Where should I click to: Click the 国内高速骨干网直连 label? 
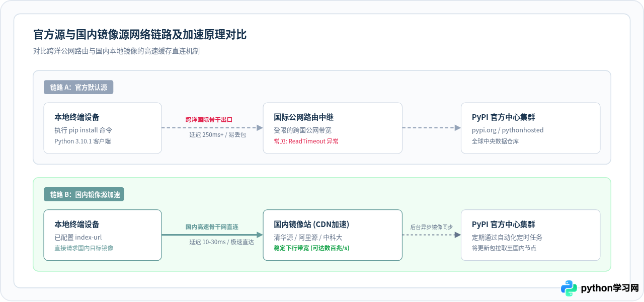212,227
